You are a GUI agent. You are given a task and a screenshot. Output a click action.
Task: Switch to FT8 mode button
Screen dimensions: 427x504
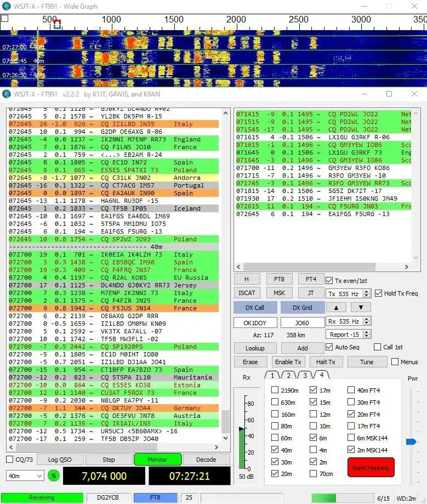pos(279,279)
